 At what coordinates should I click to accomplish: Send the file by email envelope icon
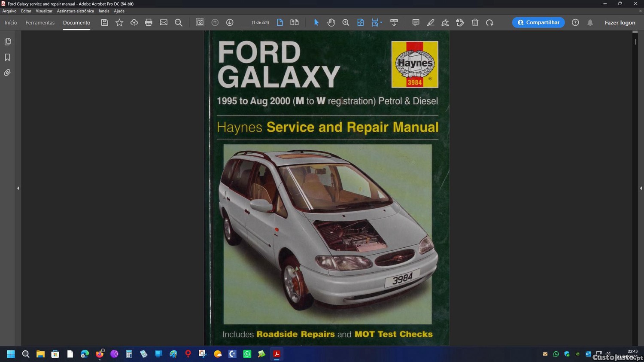[164, 22]
